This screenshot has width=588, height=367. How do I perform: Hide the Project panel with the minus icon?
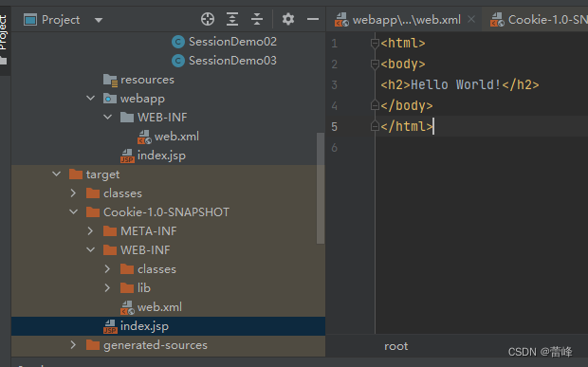tap(313, 19)
